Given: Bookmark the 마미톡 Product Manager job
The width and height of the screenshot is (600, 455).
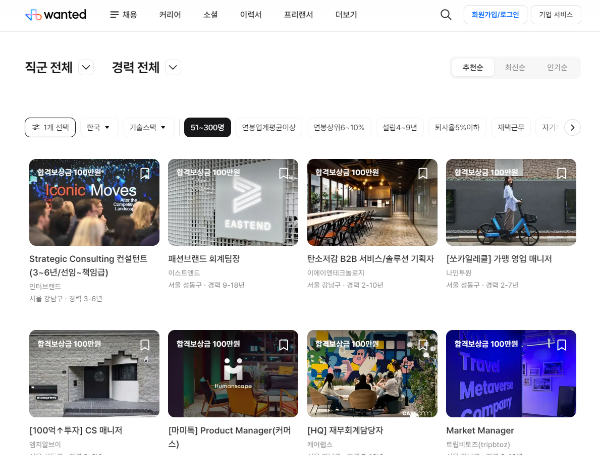Looking at the screenshot, I should (x=284, y=345).
